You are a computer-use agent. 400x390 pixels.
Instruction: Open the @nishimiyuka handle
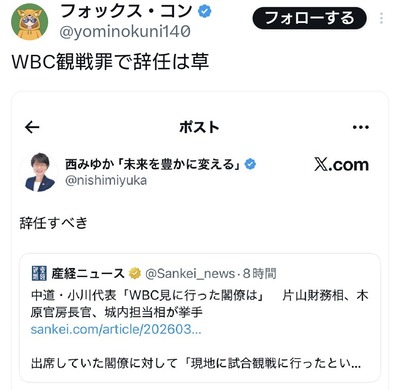106,180
